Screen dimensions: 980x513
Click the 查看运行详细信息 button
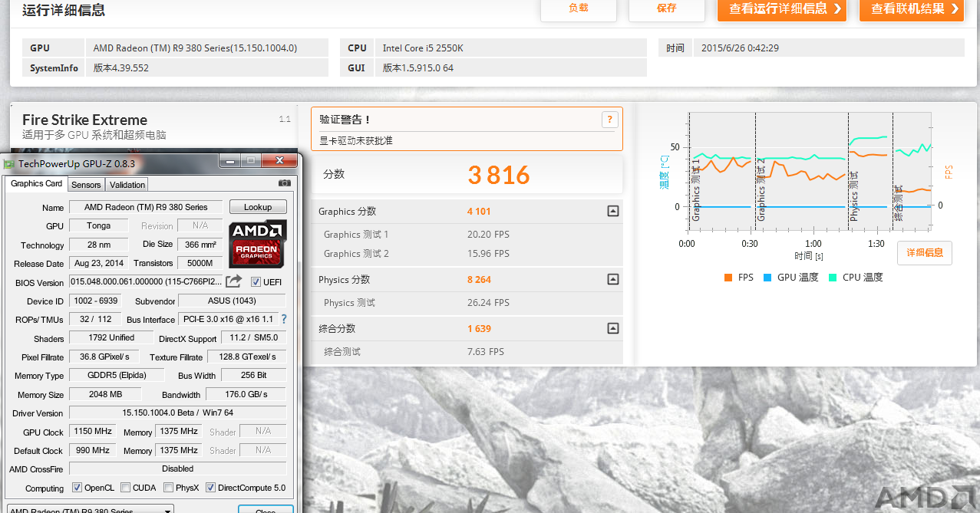[x=782, y=9]
